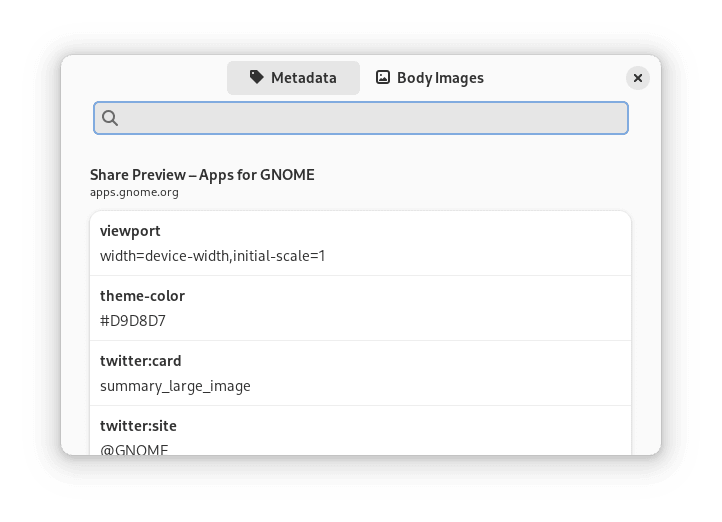This screenshot has height=522, width=722.
Task: Click the #D9D8D7 theme color value
Action: [x=133, y=321]
